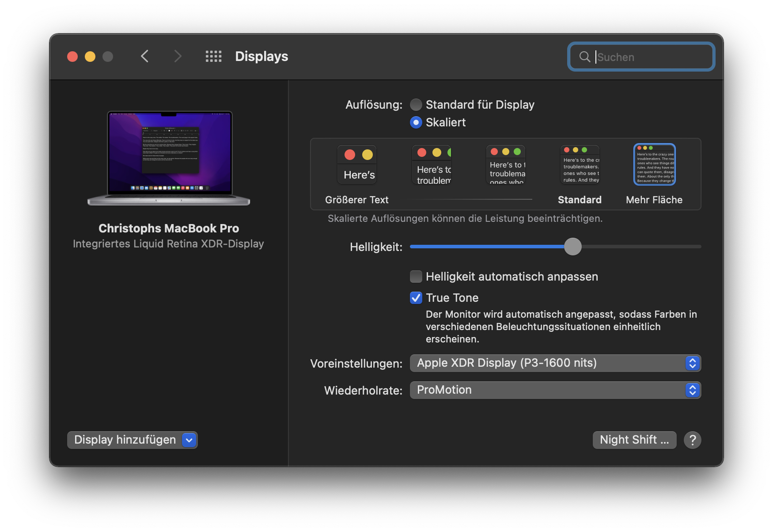This screenshot has width=773, height=532.
Task: Go forward with the right chevron
Action: tap(178, 57)
